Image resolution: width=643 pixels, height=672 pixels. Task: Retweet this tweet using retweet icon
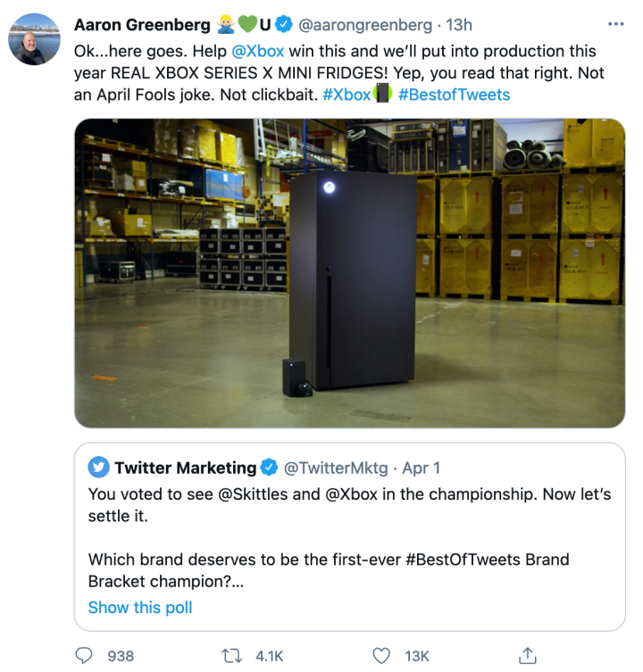[232, 655]
